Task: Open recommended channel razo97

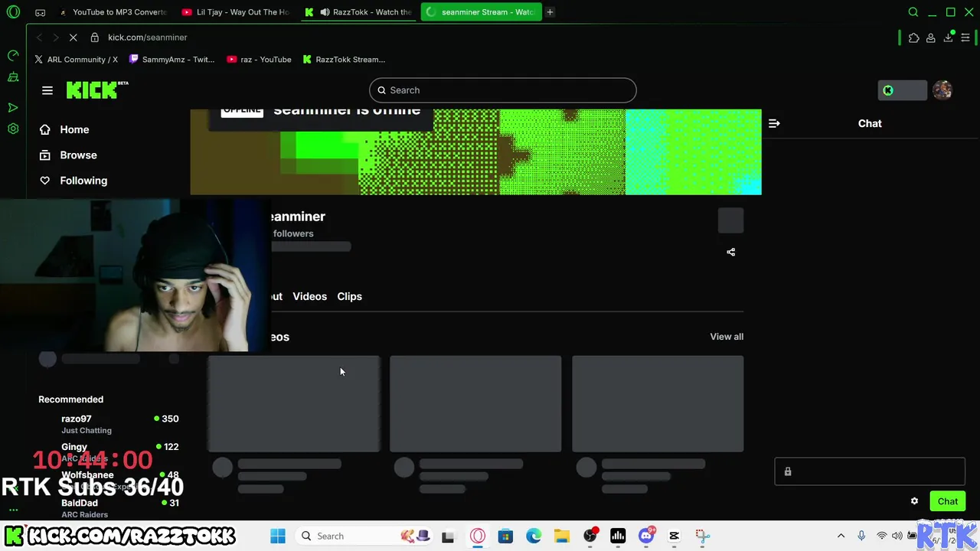Action: point(109,424)
